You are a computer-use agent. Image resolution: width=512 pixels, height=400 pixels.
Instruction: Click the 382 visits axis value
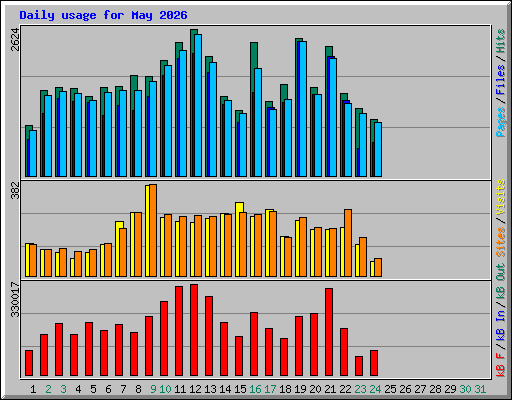coord(15,190)
